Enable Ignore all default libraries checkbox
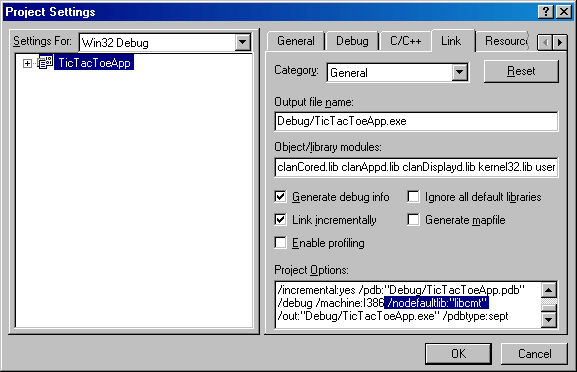 413,197
